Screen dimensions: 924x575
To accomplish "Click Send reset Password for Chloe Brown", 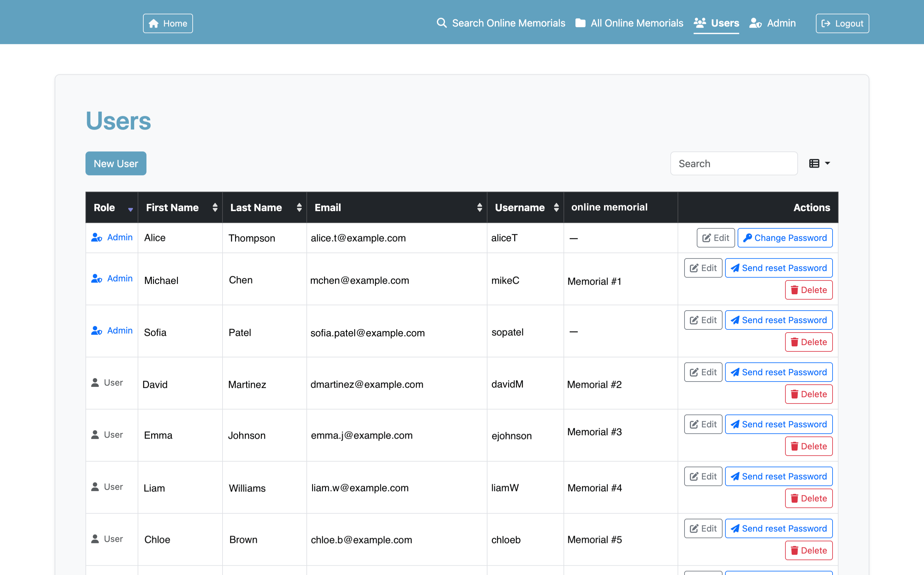I will click(x=778, y=528).
